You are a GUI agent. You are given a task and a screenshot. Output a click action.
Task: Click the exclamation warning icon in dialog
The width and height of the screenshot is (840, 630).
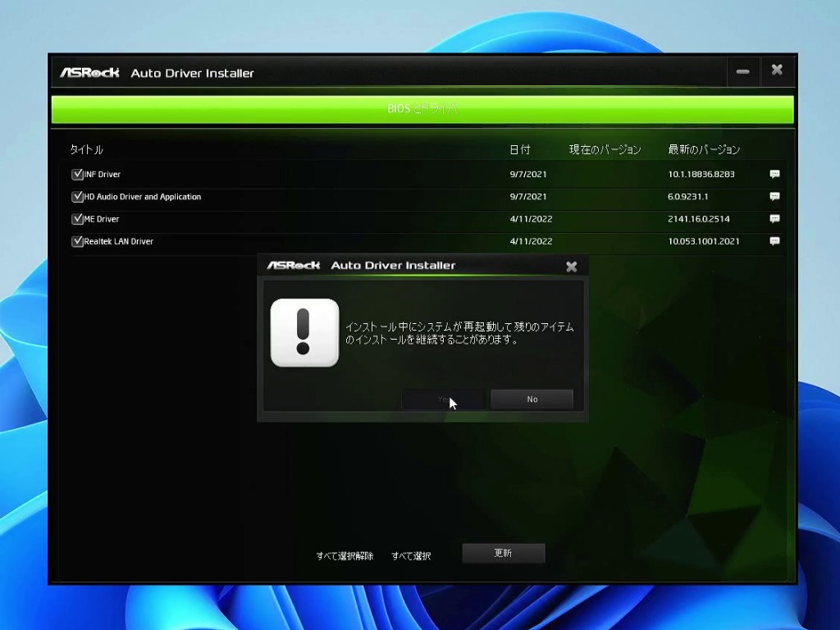(x=304, y=333)
